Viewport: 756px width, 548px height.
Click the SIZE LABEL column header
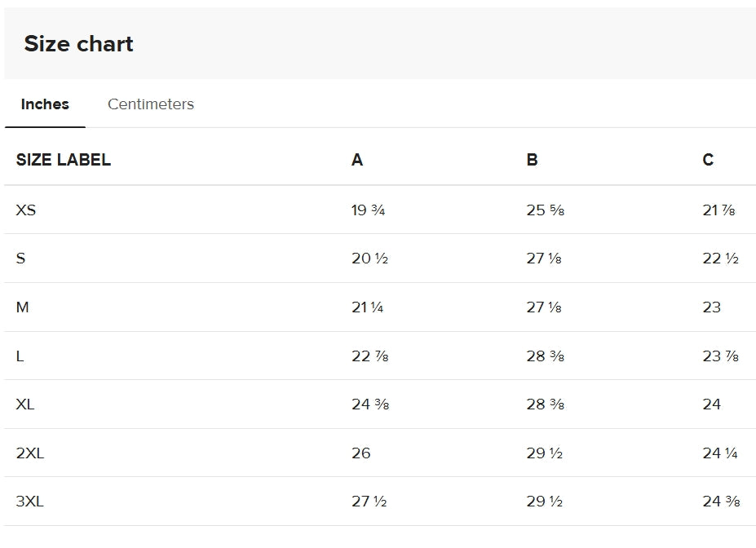point(63,160)
